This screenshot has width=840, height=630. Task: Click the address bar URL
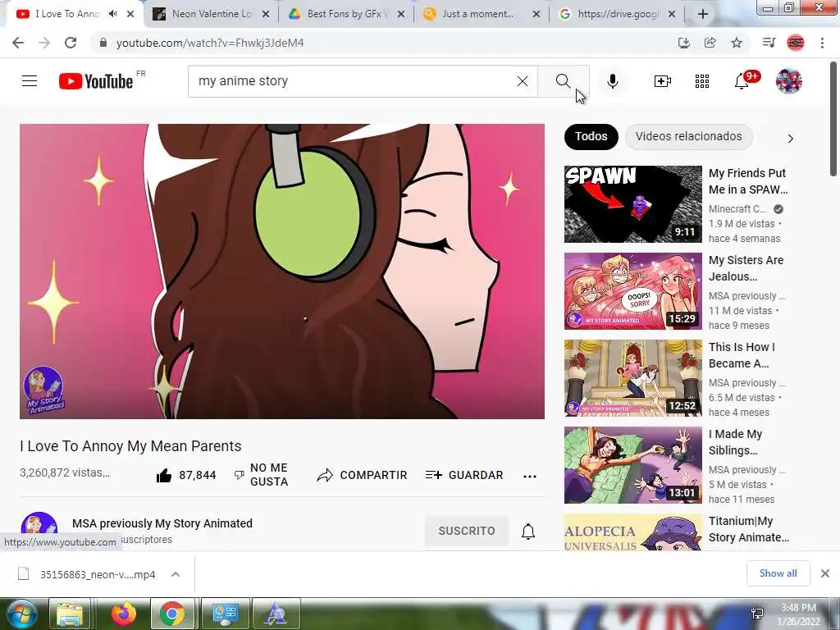210,43
